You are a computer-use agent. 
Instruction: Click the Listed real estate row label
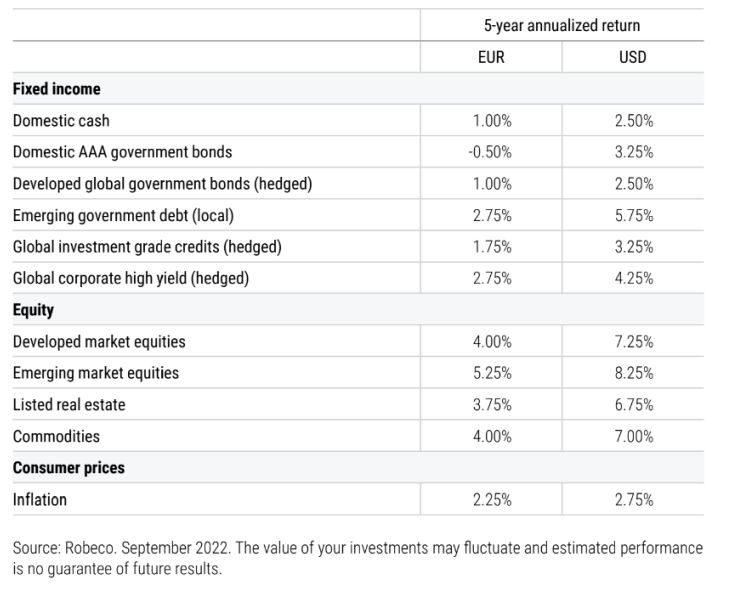tap(69, 405)
